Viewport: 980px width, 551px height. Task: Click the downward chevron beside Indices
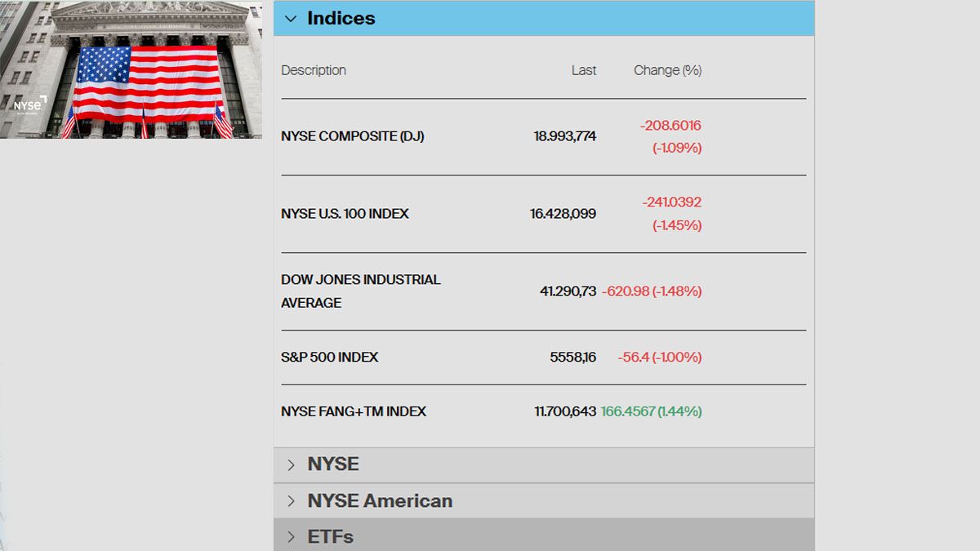(291, 18)
